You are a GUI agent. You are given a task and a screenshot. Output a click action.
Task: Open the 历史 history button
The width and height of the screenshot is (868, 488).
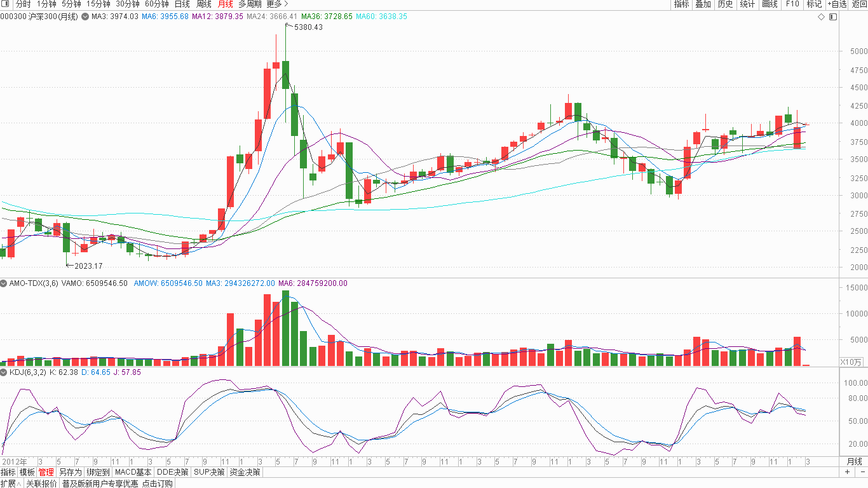(725, 4)
